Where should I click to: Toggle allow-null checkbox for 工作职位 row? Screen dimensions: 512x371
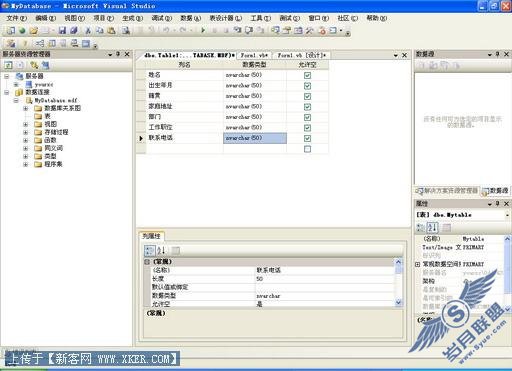tap(307, 128)
